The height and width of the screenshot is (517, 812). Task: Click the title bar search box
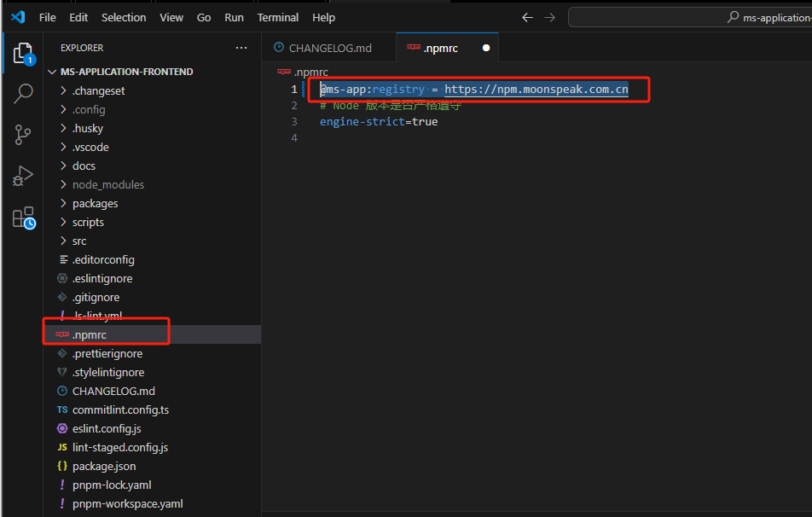[689, 17]
